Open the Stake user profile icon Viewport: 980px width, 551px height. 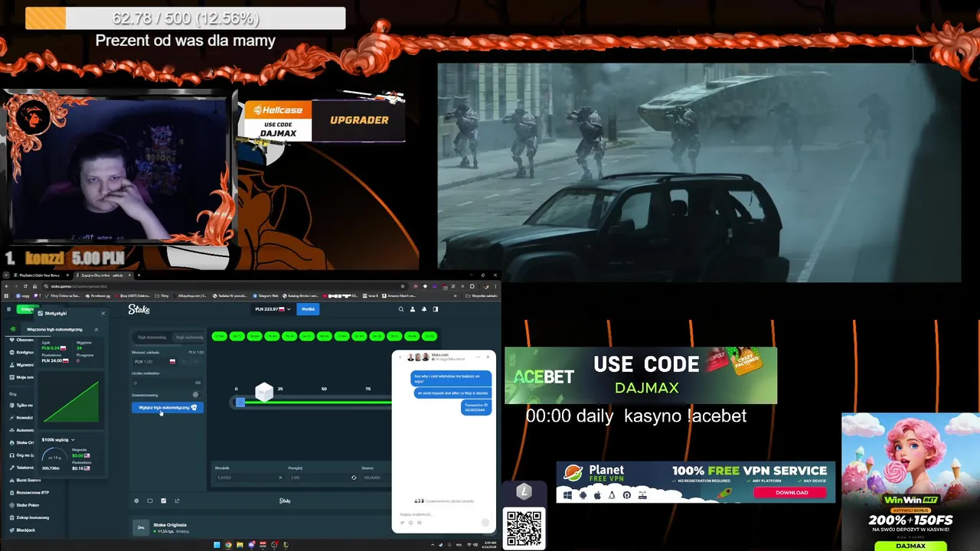[413, 309]
